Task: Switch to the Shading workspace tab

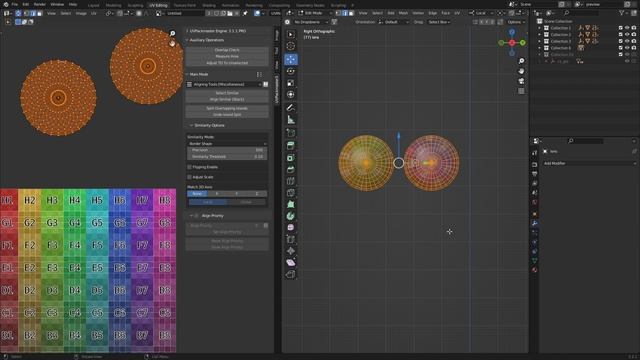Action: [x=209, y=5]
